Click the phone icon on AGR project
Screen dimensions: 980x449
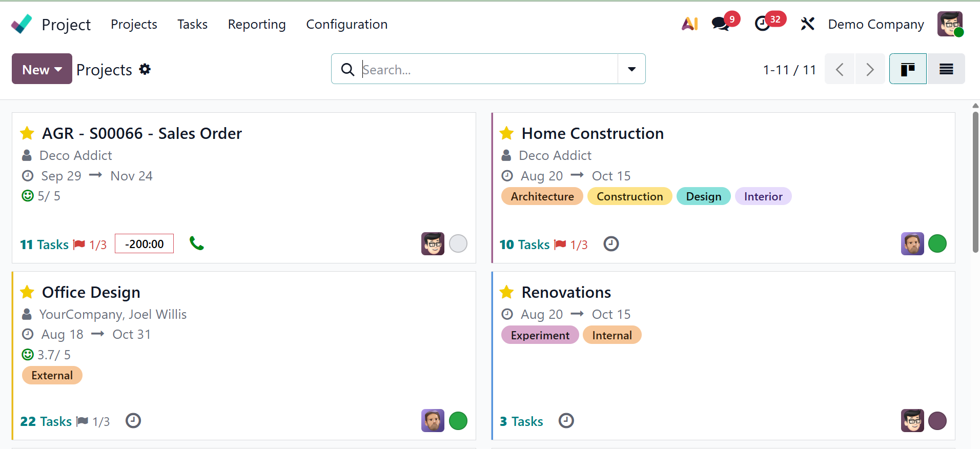(196, 243)
